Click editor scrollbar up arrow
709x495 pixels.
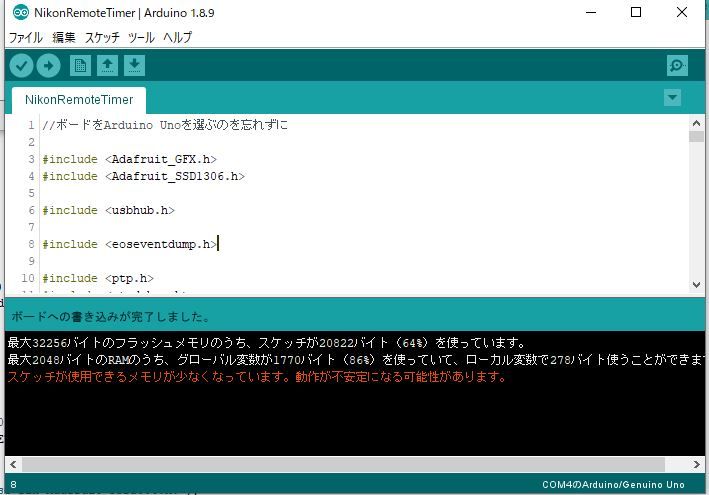[x=696, y=123]
